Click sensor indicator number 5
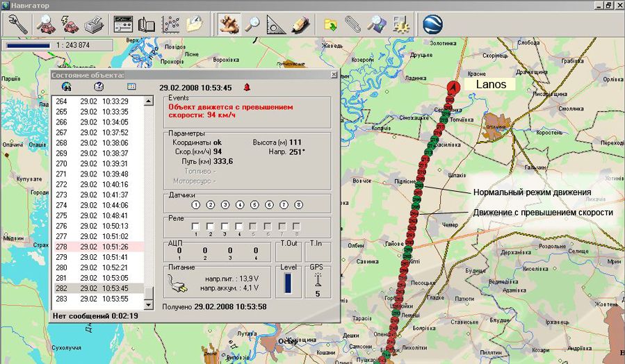625x364 pixels. (254, 205)
